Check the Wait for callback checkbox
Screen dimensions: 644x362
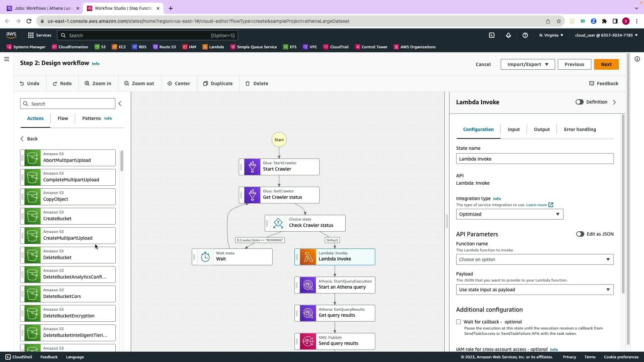coord(459,322)
